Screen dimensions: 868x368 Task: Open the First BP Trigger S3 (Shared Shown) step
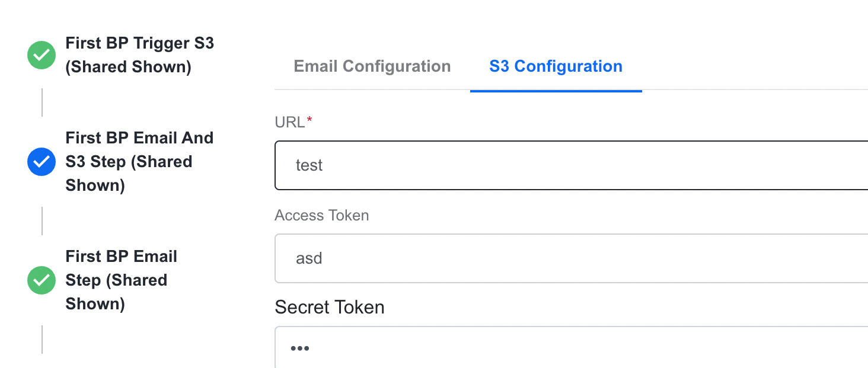pyautogui.click(x=140, y=55)
